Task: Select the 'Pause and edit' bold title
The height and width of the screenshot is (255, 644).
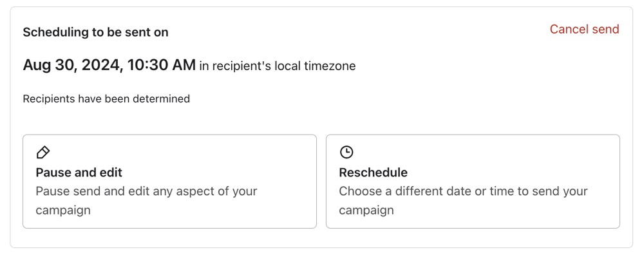Action: [79, 173]
